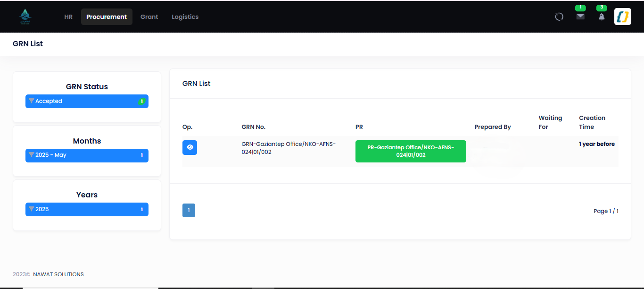Click the GRN List page title below the navbar
This screenshot has width=644, height=289.
28,44
